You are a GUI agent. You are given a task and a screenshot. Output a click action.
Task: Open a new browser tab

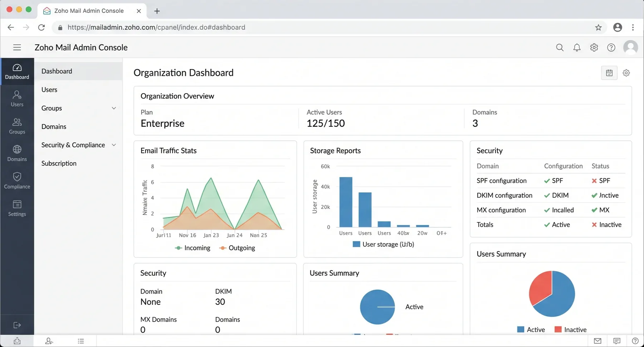(157, 11)
